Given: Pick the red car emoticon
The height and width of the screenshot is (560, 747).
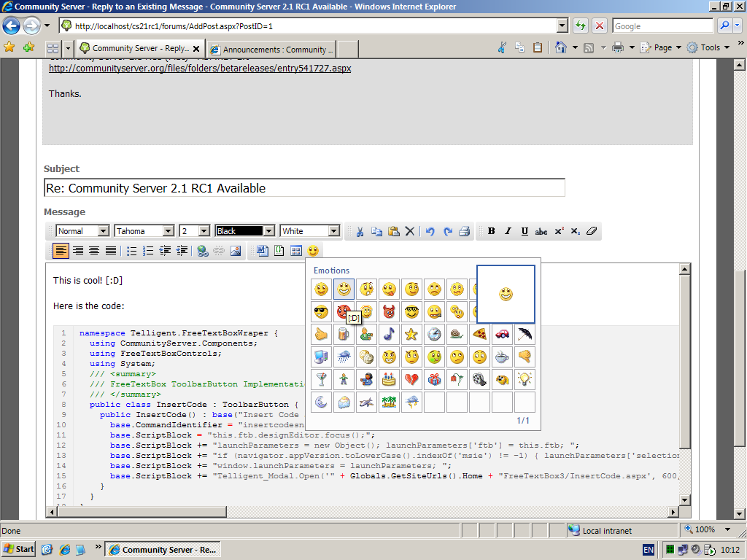Looking at the screenshot, I should click(x=502, y=335).
